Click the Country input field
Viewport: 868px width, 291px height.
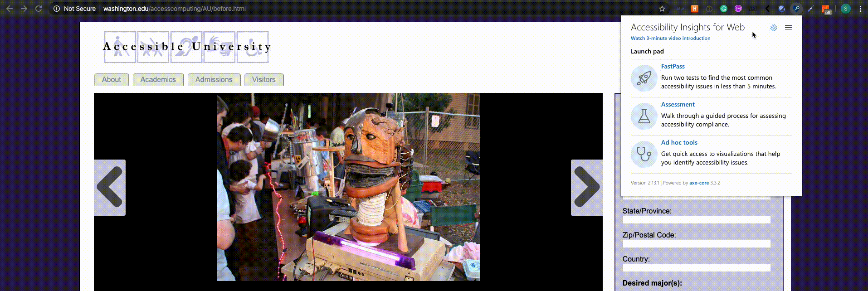tap(697, 268)
